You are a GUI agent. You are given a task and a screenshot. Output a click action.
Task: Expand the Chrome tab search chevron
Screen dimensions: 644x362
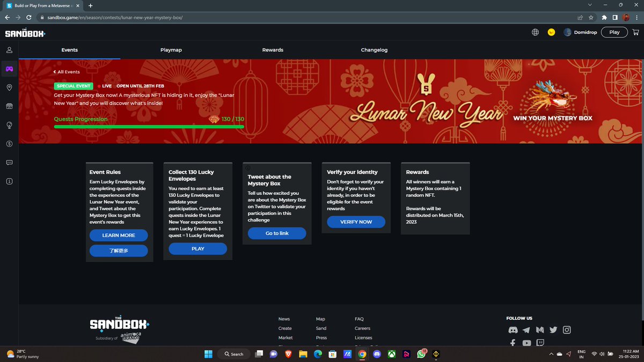coord(590,5)
